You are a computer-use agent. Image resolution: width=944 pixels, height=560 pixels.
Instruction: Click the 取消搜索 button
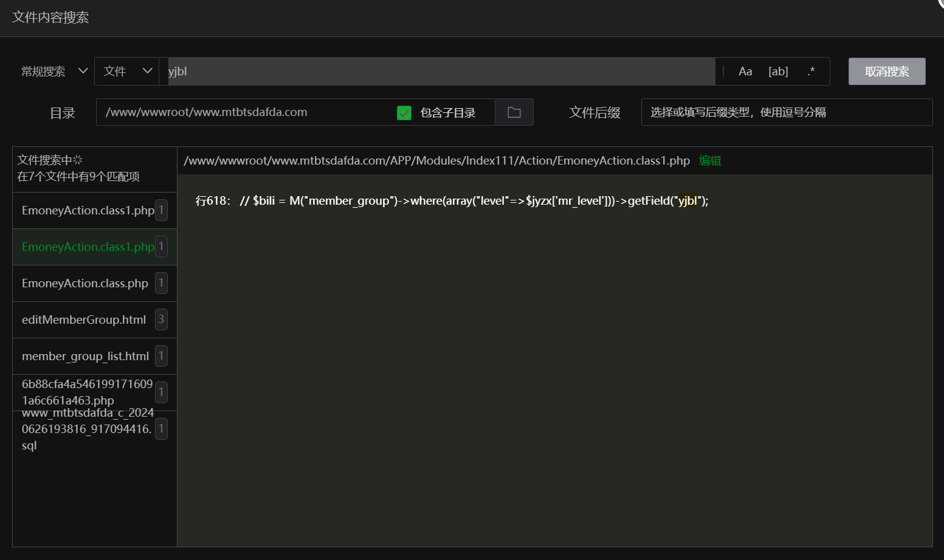(x=886, y=72)
